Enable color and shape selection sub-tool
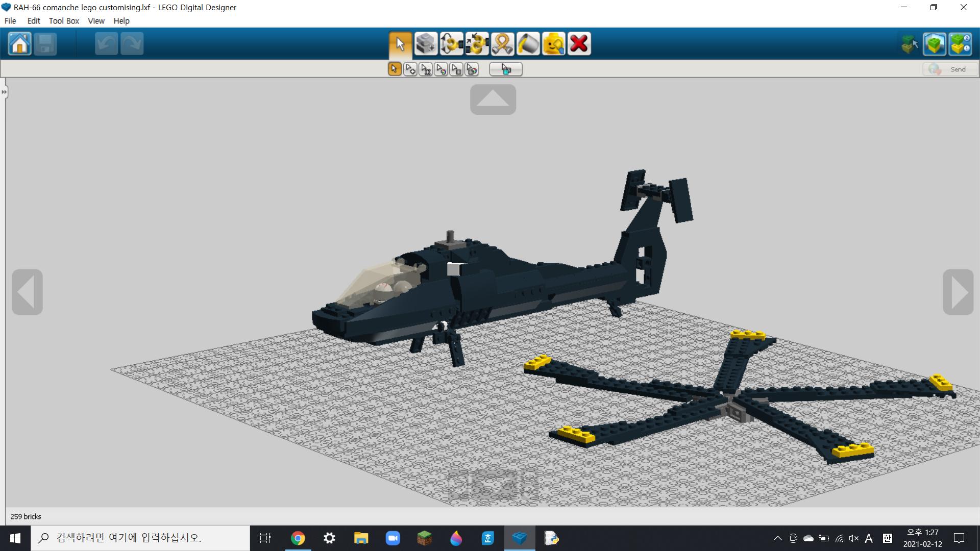Screen dimensions: 980x551 coord(471,69)
